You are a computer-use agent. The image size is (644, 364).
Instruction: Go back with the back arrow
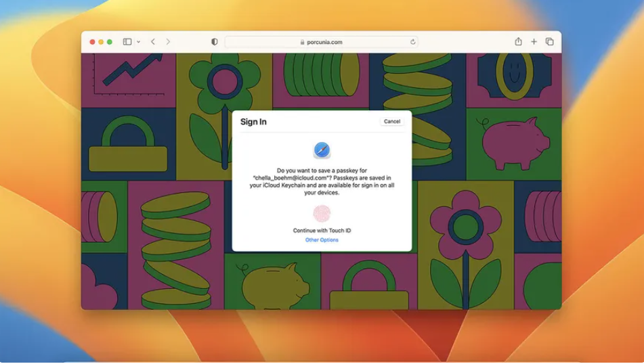153,42
